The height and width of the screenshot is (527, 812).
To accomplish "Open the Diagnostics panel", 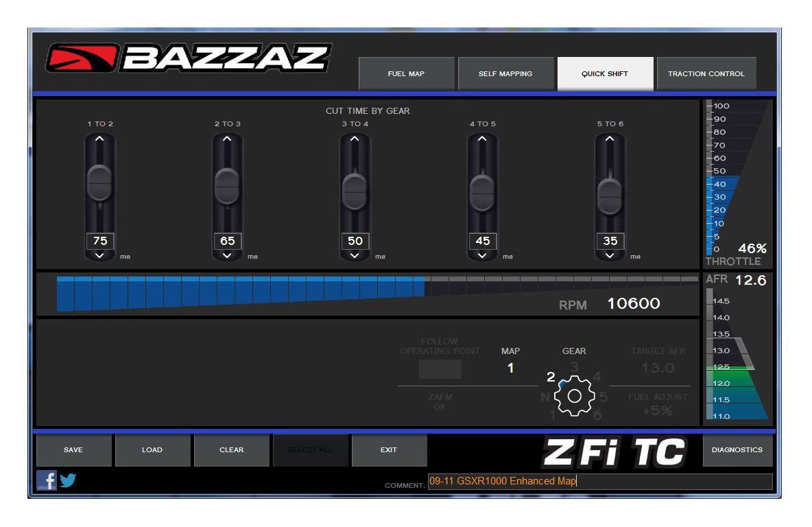I will [x=737, y=450].
